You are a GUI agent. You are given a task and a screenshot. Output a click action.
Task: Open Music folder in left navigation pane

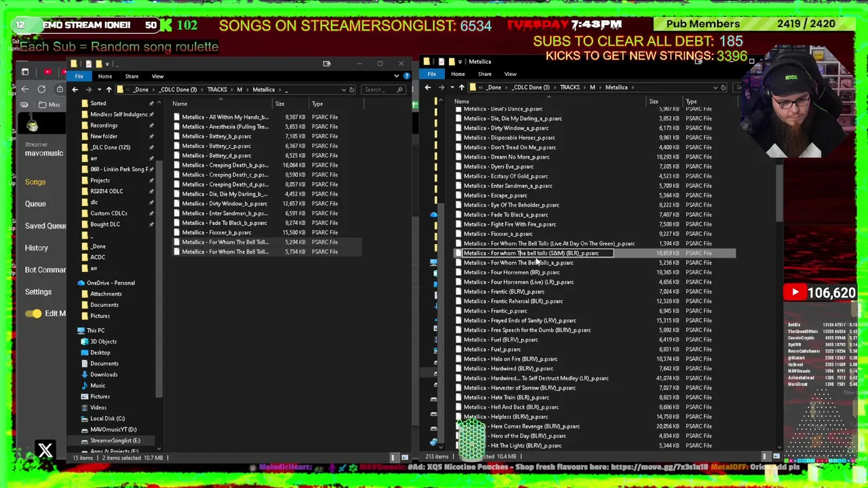coord(98,386)
